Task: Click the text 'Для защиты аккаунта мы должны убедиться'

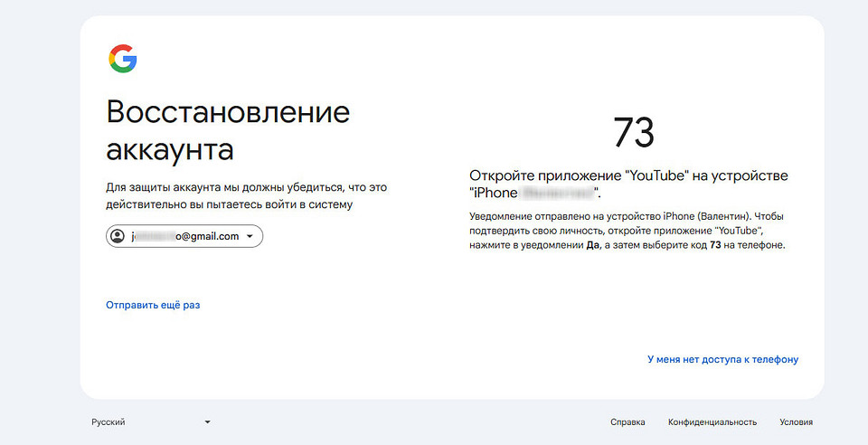Action: (x=224, y=187)
